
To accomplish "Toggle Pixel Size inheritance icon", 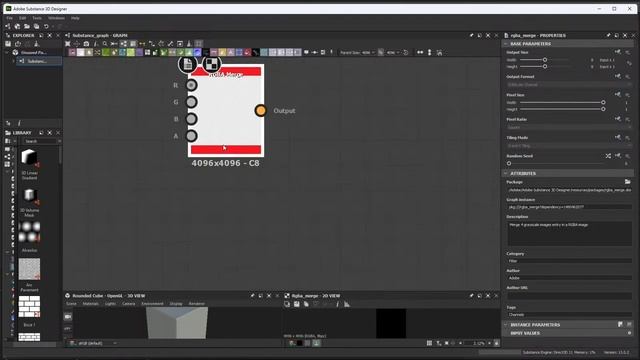I will (x=618, y=95).
